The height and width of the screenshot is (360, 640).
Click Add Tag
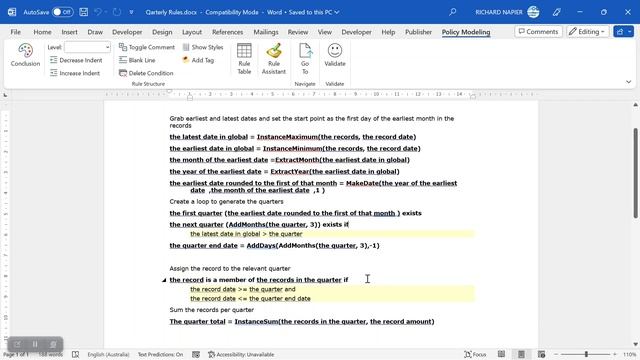198,60
